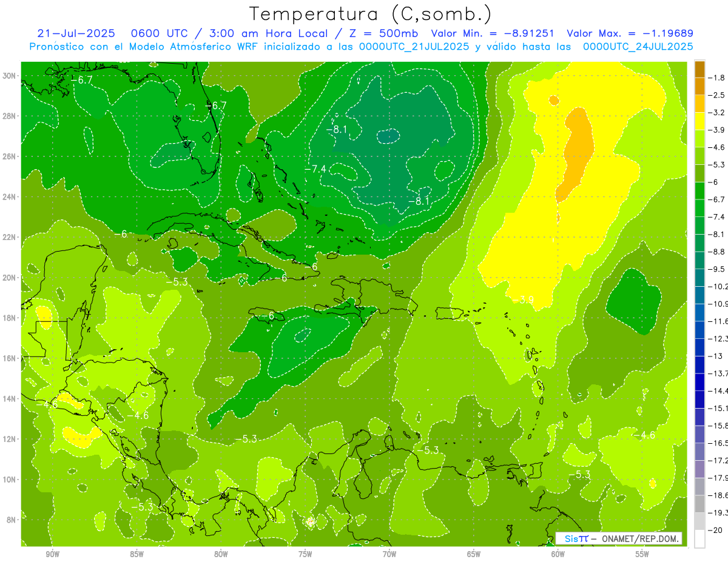
Task: Click the 26N latitude axis label
Action: coord(10,156)
